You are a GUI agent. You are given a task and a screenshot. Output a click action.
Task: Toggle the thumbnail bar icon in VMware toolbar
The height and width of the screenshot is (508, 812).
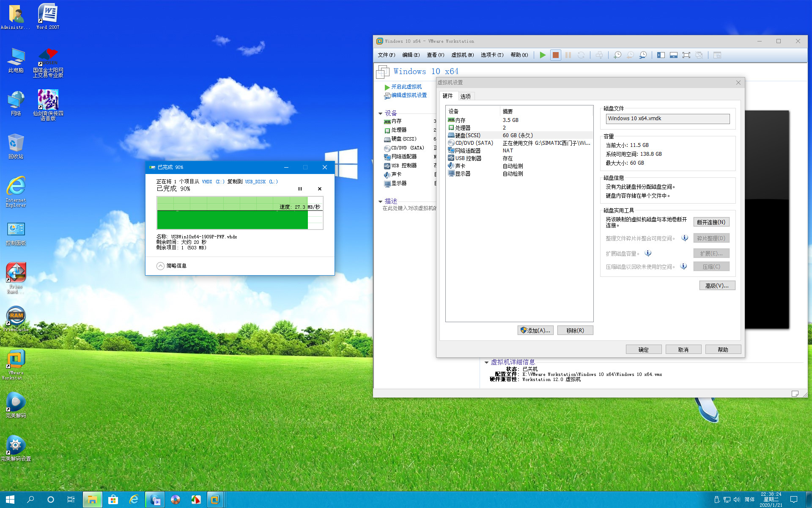point(674,55)
